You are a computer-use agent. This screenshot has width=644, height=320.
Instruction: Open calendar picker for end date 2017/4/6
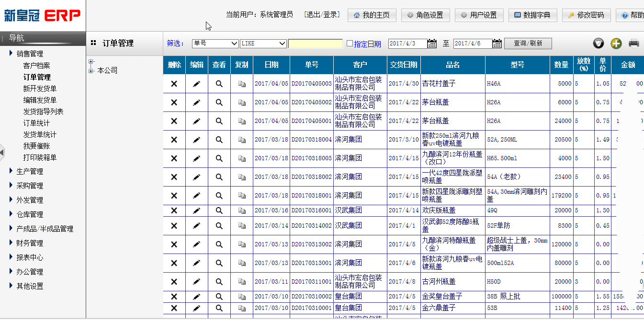point(497,44)
